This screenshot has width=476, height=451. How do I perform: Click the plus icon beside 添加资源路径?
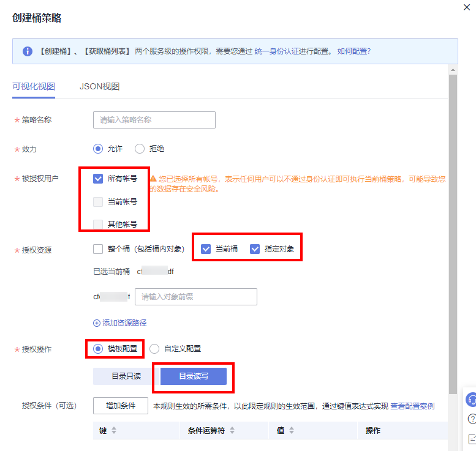coord(97,323)
